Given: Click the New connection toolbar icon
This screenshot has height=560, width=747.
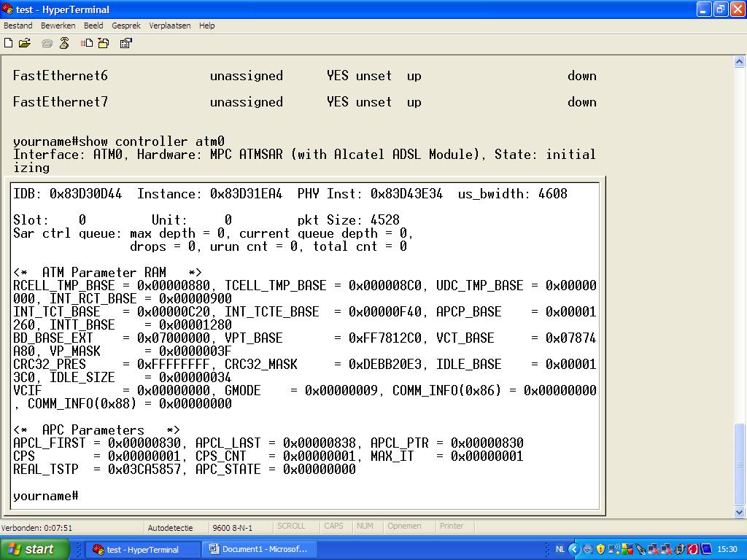Looking at the screenshot, I should [x=9, y=43].
